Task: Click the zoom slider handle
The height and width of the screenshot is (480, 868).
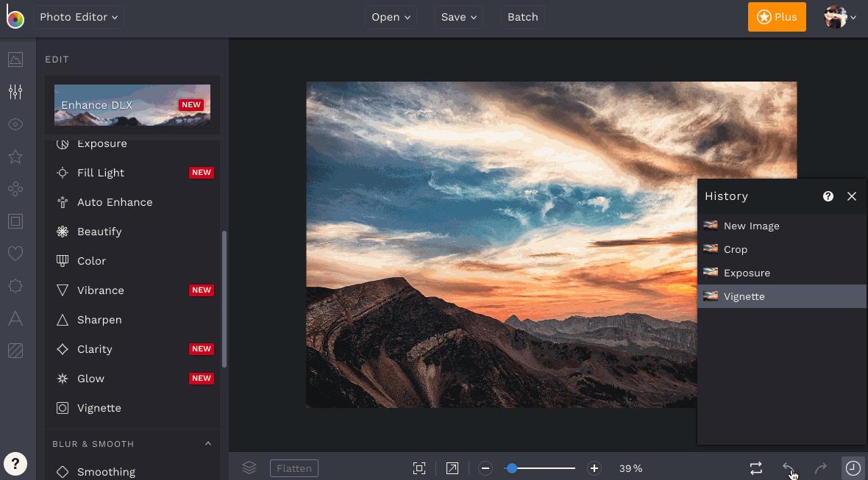Action: (512, 468)
